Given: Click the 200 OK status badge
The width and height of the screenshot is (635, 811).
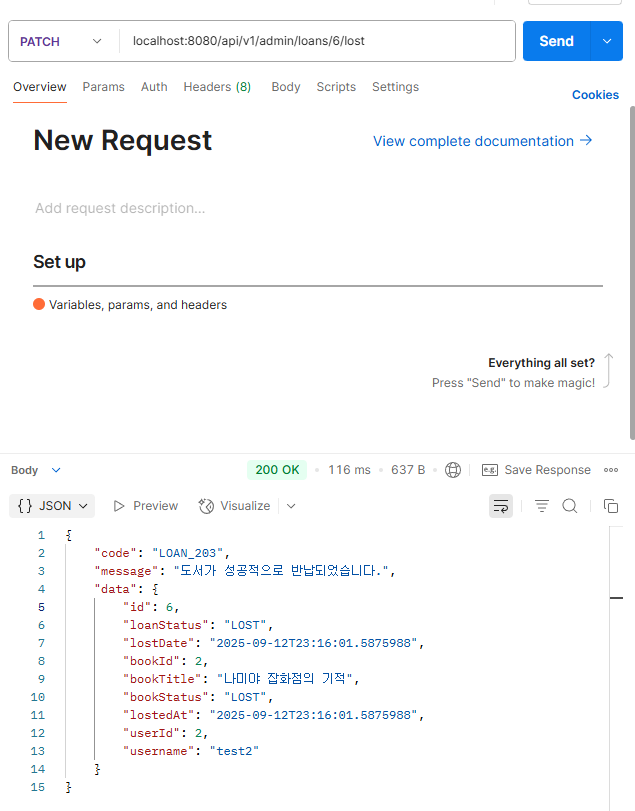Looking at the screenshot, I should (x=277, y=470).
